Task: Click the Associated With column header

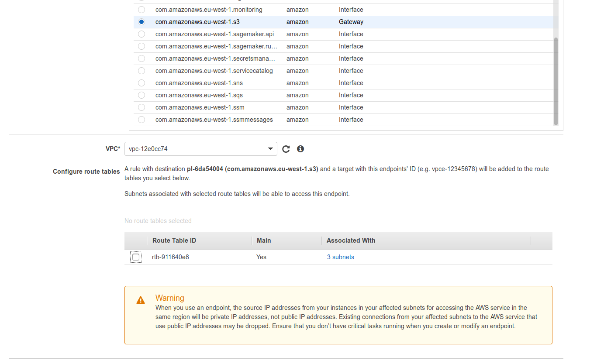Action: coord(351,240)
